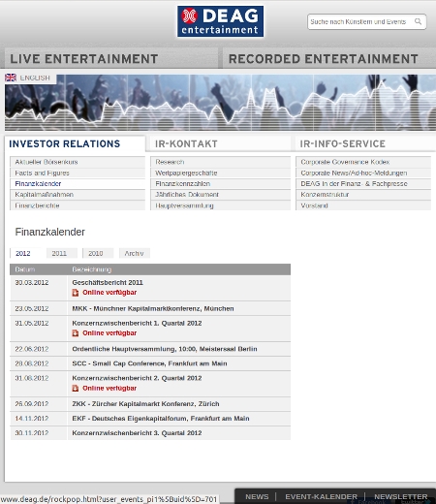Open Aktueller Börsenkurs menu item
The height and width of the screenshot is (504, 436).
(x=78, y=162)
